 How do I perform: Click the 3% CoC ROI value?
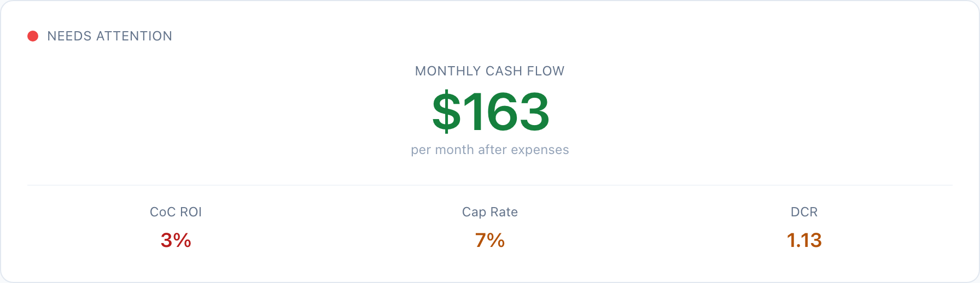click(176, 240)
